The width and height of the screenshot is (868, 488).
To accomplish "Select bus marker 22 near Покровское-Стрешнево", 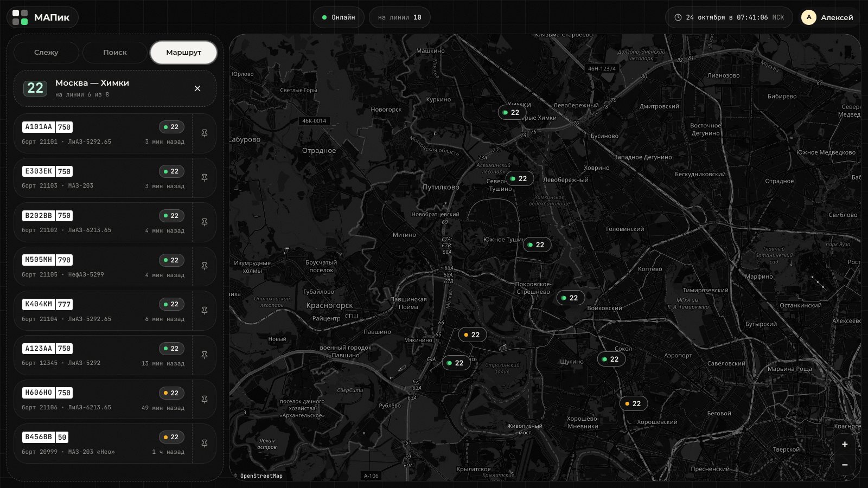I will pyautogui.click(x=570, y=298).
